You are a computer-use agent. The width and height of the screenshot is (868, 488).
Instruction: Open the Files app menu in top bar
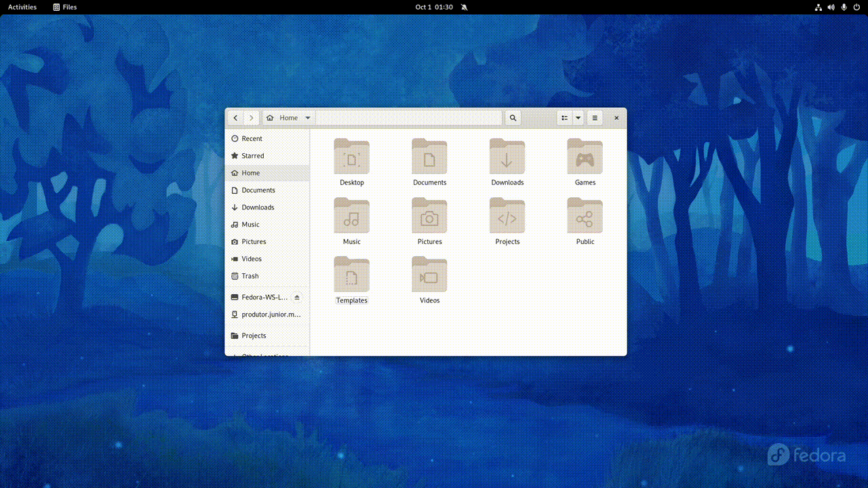click(x=65, y=7)
